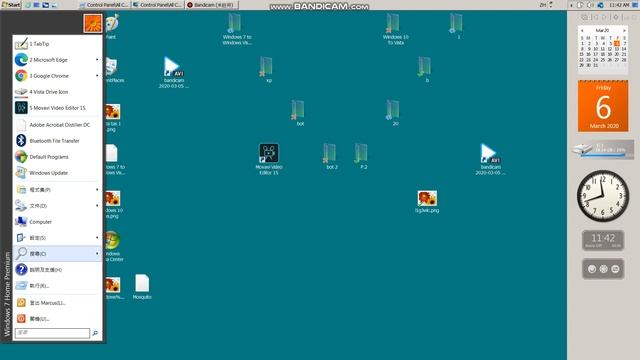Click the ZH language indicator
The height and width of the screenshot is (360, 640).
click(x=543, y=5)
